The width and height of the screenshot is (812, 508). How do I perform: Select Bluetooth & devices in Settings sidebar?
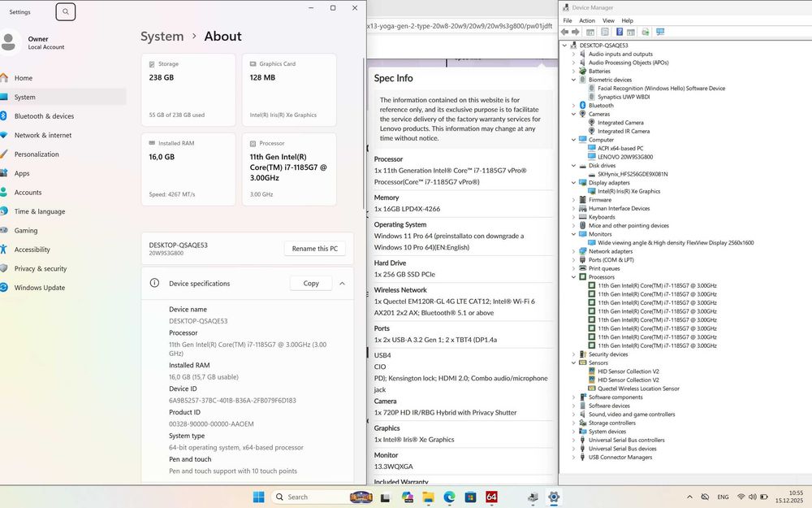point(63,116)
